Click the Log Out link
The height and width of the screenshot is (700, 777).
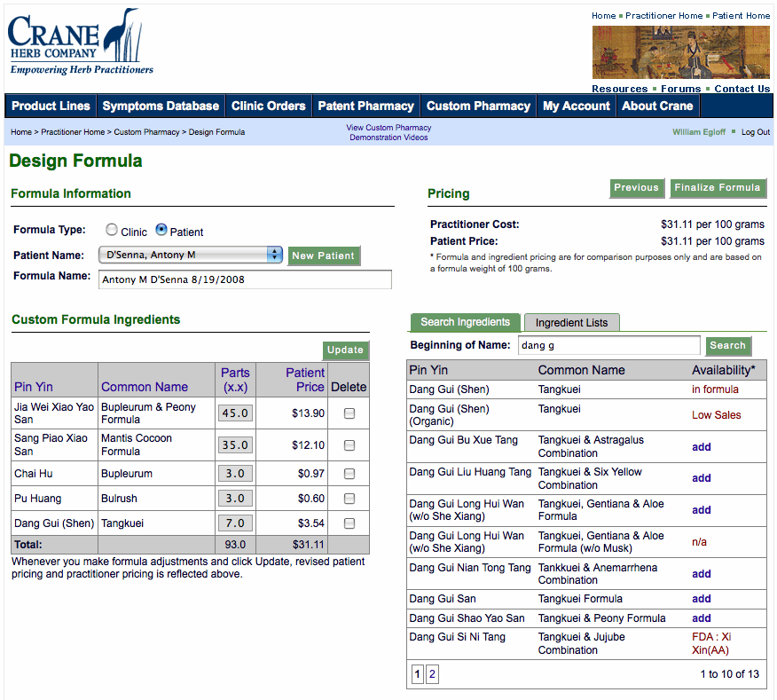[755, 132]
